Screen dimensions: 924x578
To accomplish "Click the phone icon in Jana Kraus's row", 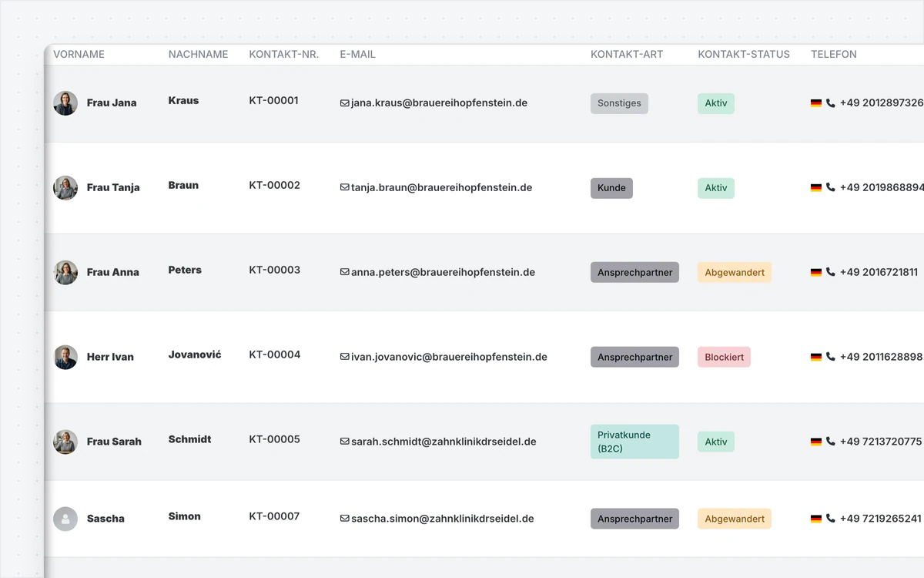I will tap(830, 103).
